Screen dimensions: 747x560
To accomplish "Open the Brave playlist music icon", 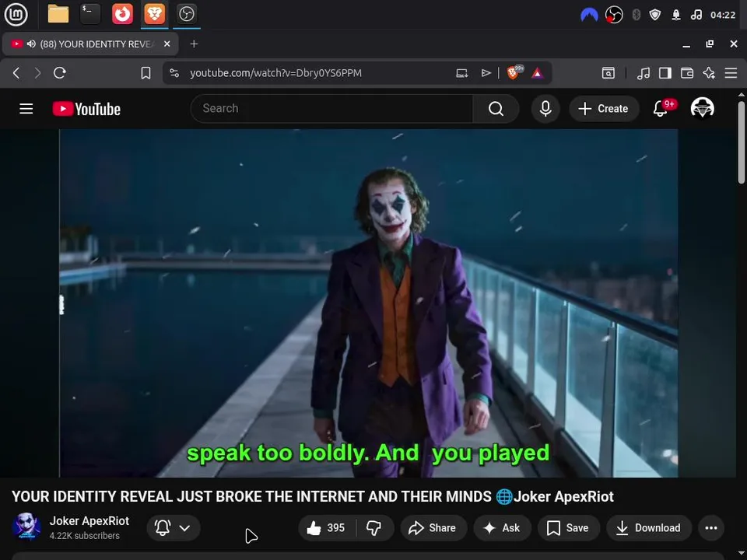I will click(644, 73).
